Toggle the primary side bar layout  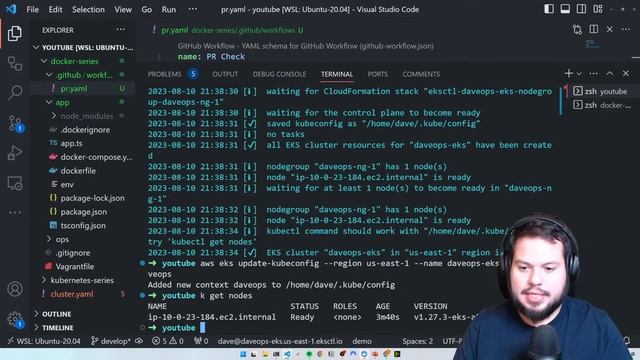point(549,9)
